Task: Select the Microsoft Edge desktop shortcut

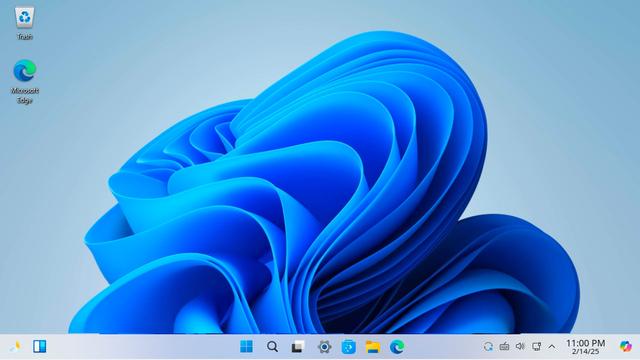Action: [24, 81]
